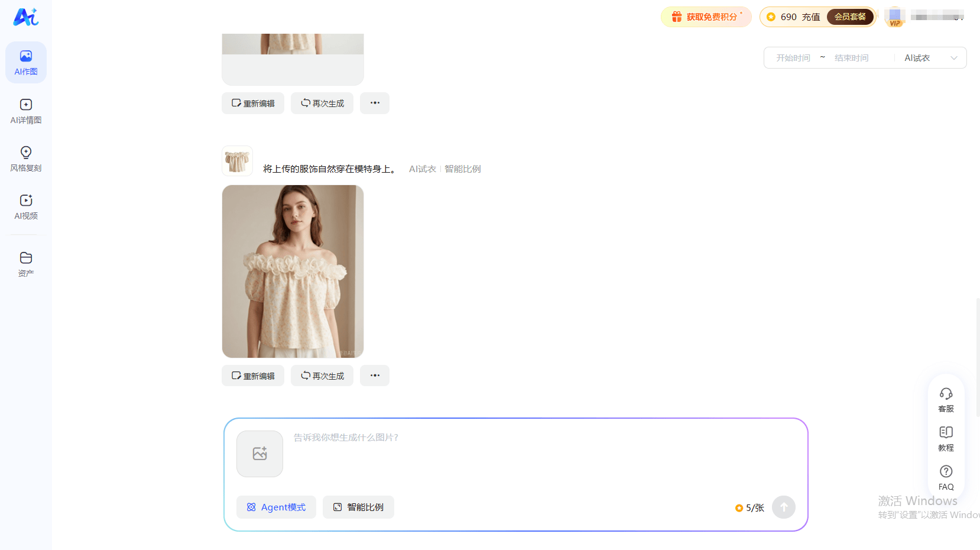Open more options under the model image
Image resolution: width=980 pixels, height=550 pixels.
point(375,376)
